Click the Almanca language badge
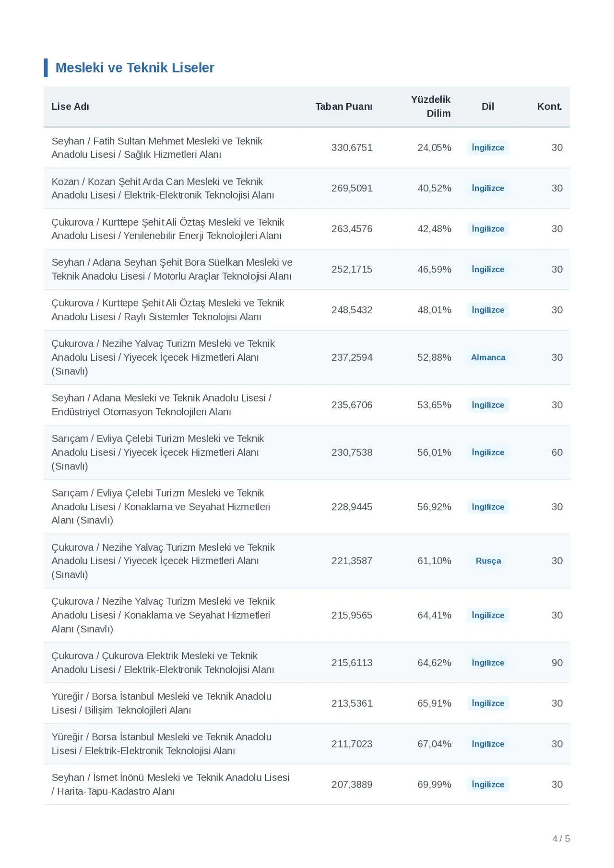The height and width of the screenshot is (868, 614). tap(488, 357)
